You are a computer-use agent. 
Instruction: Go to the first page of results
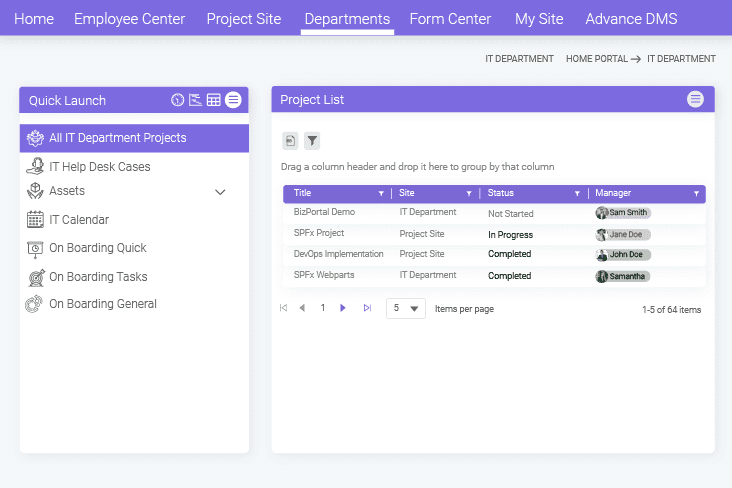tap(283, 308)
